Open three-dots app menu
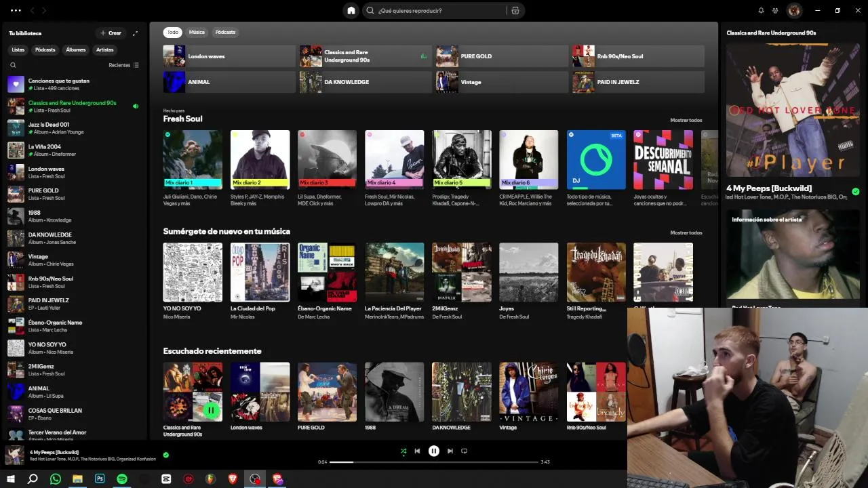 pos(15,11)
